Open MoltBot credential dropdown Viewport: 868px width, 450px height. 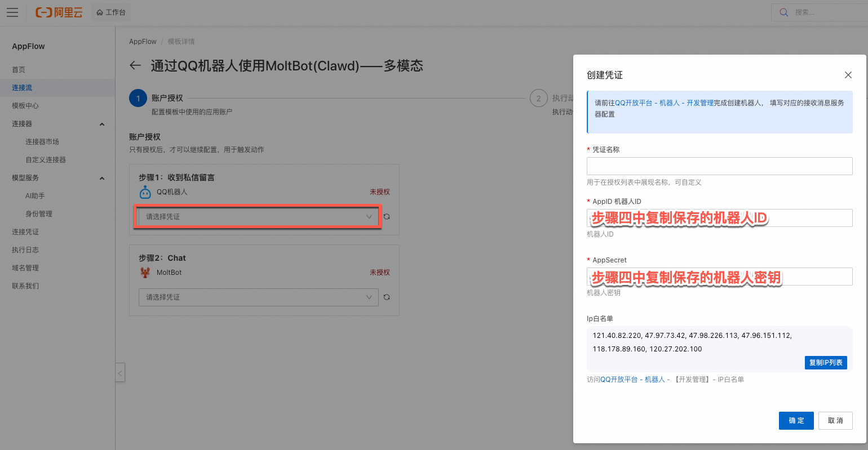pyautogui.click(x=258, y=297)
